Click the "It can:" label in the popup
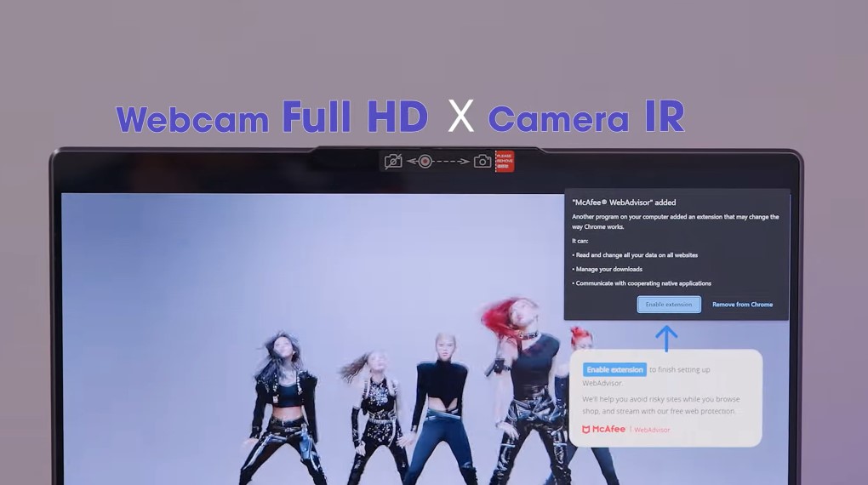Screen dimensions: 868x485 coord(580,241)
